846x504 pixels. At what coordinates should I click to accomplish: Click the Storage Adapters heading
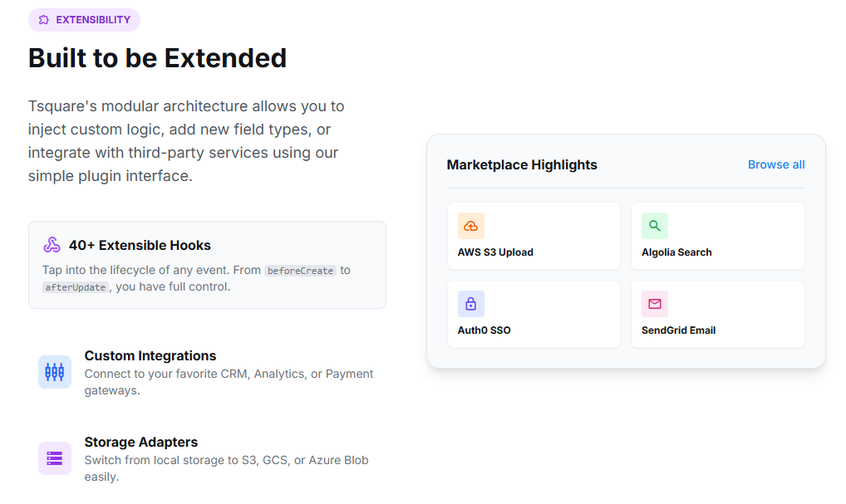coord(141,442)
